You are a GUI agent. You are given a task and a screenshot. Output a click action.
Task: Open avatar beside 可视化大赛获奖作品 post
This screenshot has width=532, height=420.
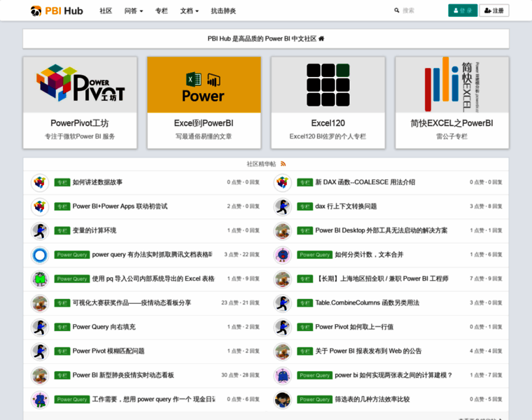40,303
